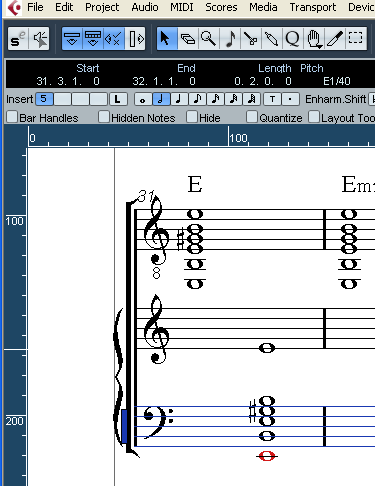
Task: Select the Note insert tool
Action: [230, 39]
